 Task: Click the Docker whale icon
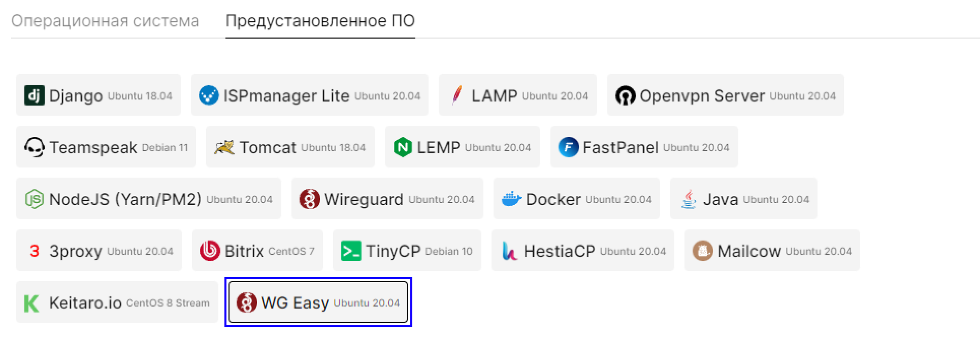pyautogui.click(x=511, y=199)
